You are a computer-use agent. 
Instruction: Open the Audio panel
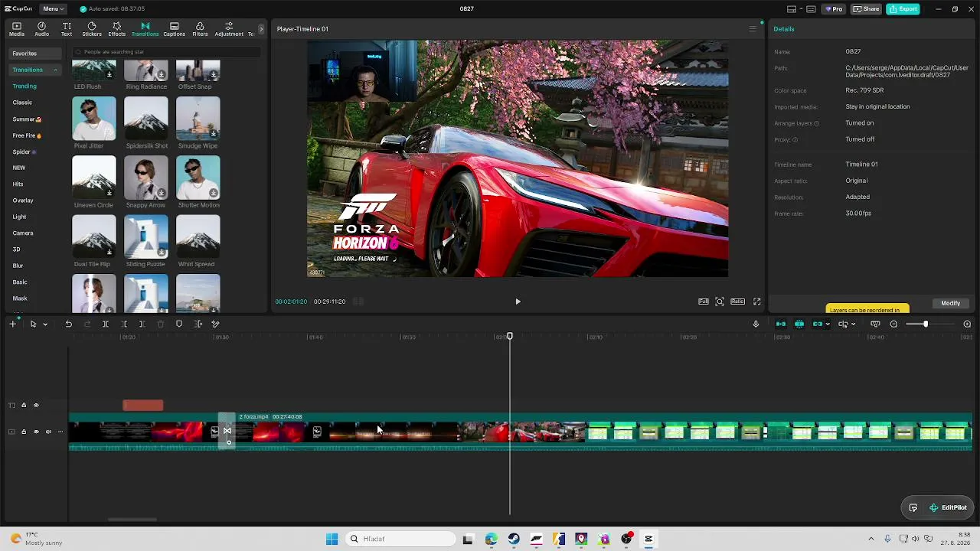tap(41, 29)
